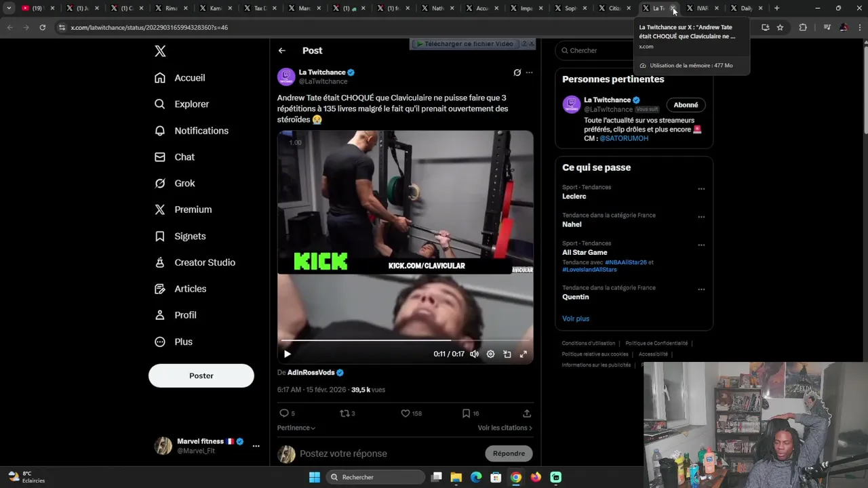This screenshot has width=868, height=488.
Task: Open the Pertinence sort dropdown
Action: point(296,428)
